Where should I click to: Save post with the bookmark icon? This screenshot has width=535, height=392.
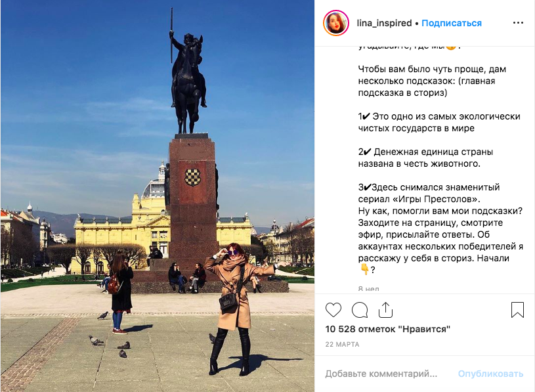(x=517, y=310)
